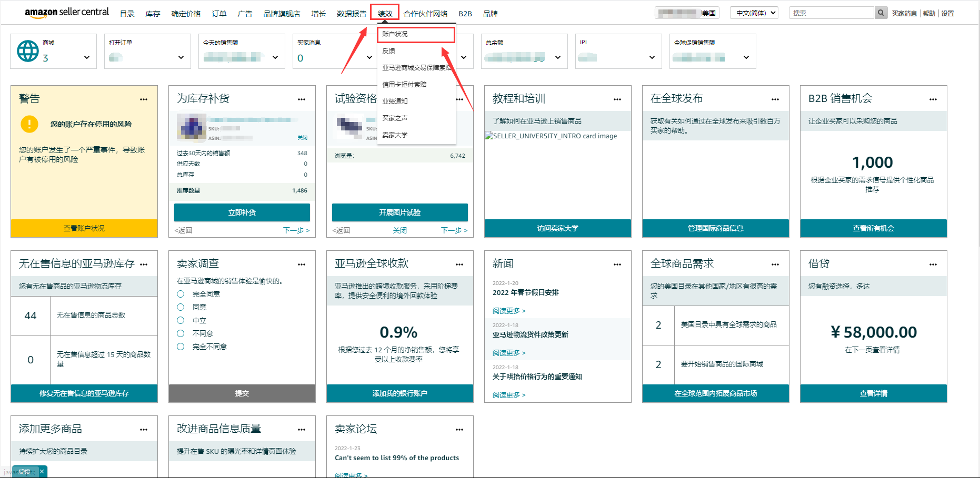
Task: Submit the seller survey with 提交
Action: (242, 393)
